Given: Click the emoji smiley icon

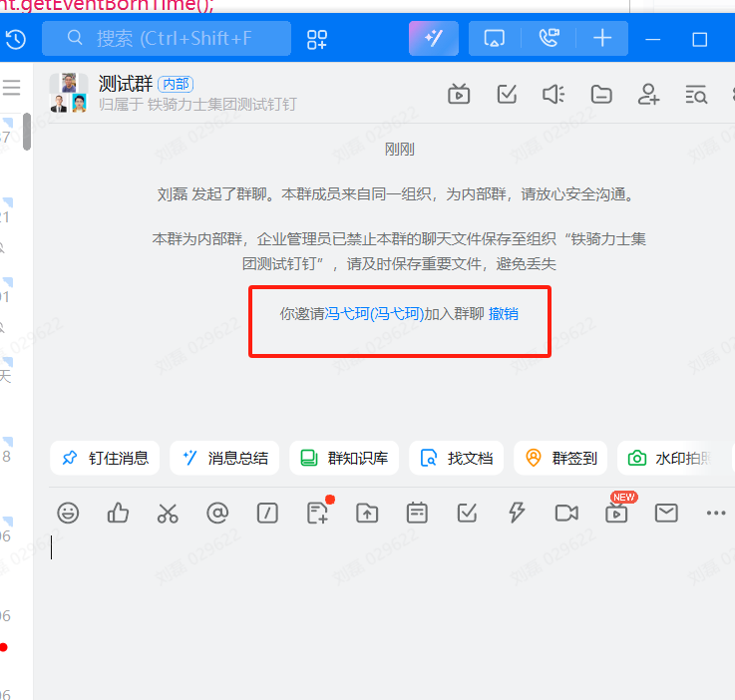Looking at the screenshot, I should point(68,513).
